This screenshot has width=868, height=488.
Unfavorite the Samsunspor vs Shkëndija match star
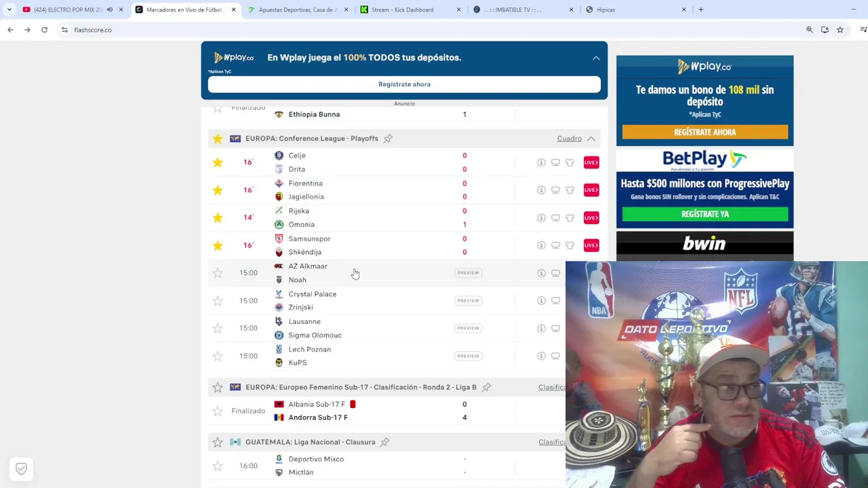(218, 245)
